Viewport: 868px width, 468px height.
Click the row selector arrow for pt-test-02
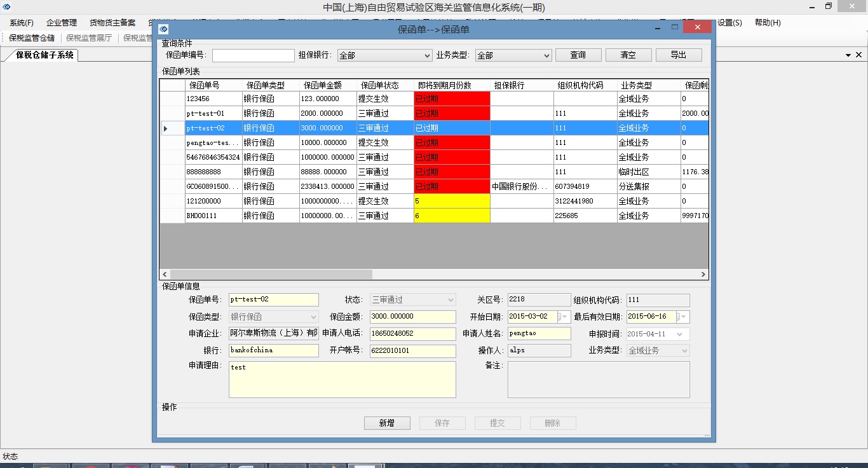tap(166, 128)
